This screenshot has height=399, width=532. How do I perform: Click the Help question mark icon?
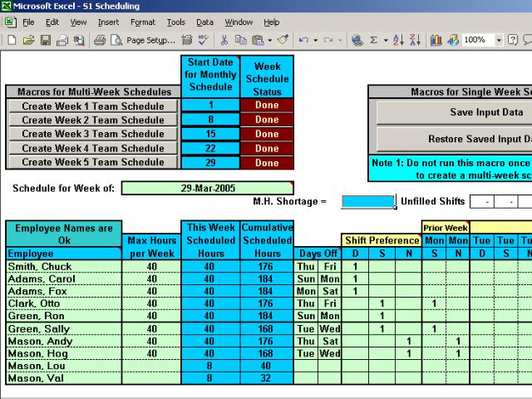(x=513, y=40)
